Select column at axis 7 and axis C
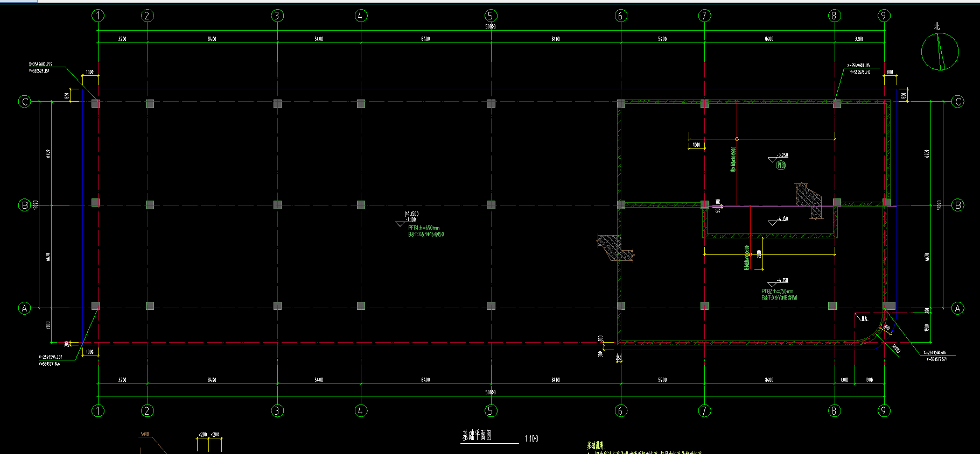This screenshot has width=980, height=454. point(704,104)
